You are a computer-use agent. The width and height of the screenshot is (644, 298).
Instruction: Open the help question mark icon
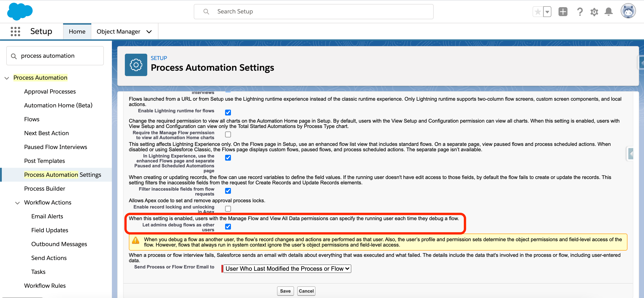click(x=580, y=12)
